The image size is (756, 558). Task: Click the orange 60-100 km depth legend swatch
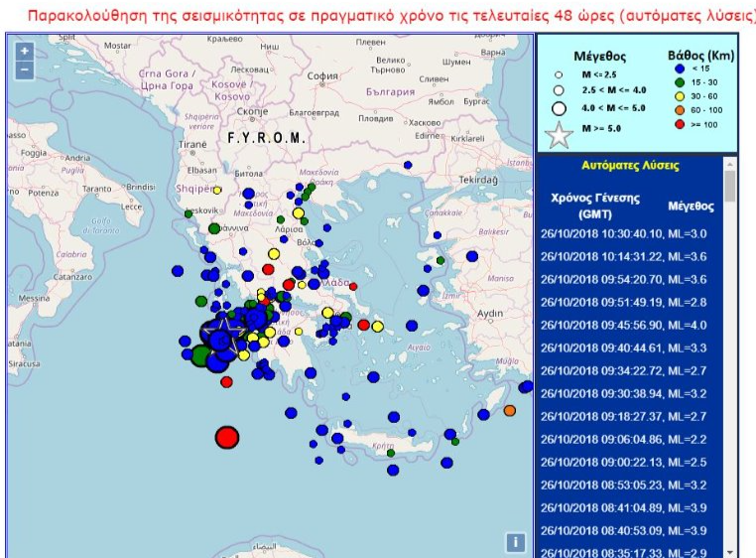pos(680,110)
